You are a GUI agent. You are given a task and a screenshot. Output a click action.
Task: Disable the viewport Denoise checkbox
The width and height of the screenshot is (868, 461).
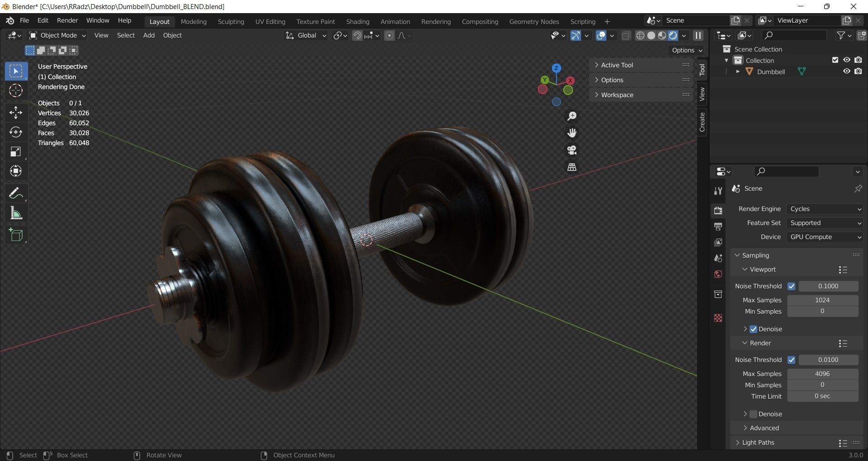753,329
